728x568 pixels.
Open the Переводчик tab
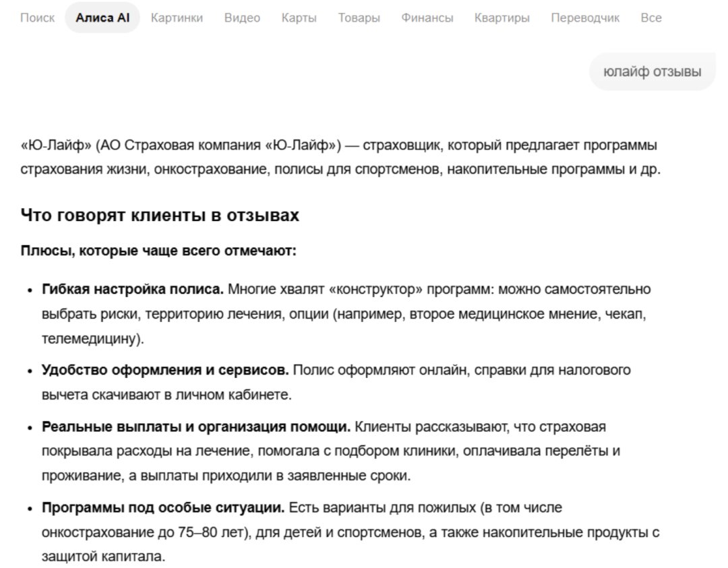pyautogui.click(x=585, y=18)
